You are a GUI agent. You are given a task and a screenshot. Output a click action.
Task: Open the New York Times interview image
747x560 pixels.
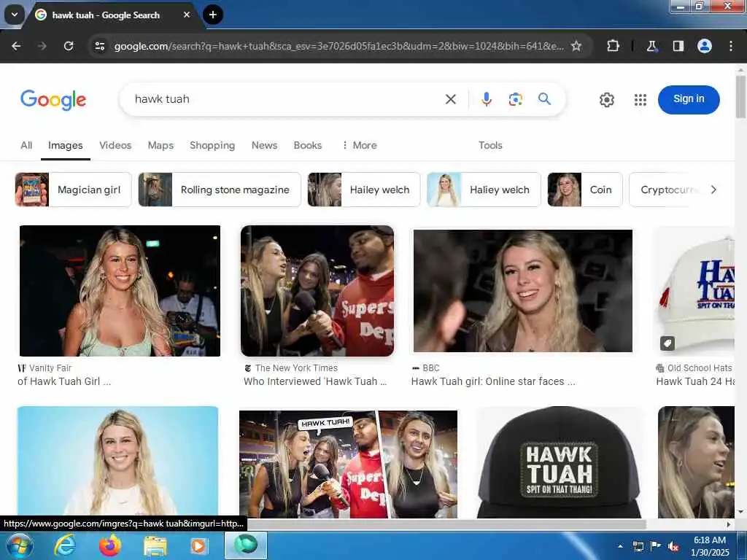click(317, 291)
